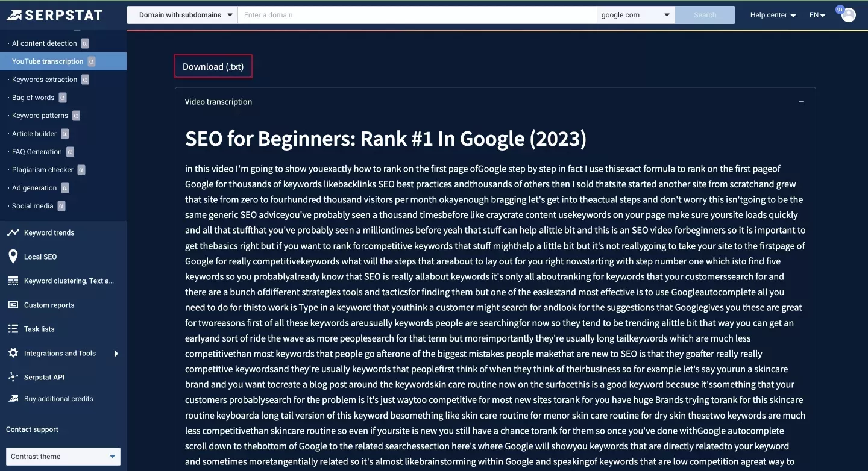Click the alpha badge beside Article builder

64,134
